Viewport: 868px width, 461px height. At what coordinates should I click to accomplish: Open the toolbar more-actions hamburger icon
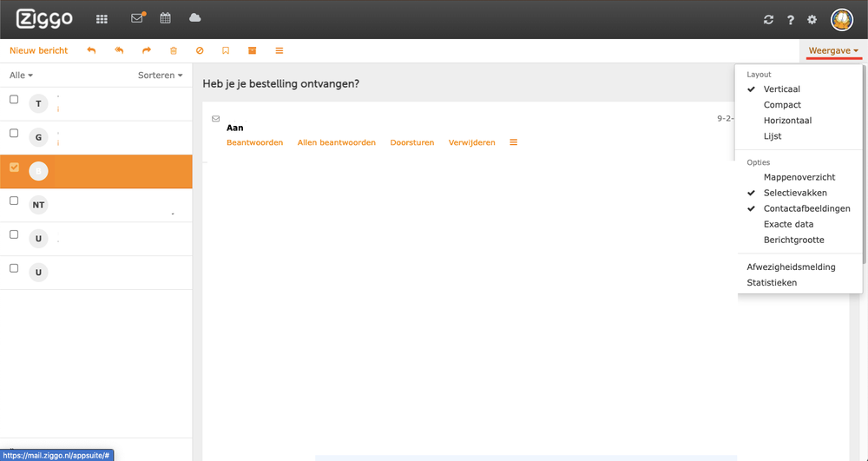279,50
